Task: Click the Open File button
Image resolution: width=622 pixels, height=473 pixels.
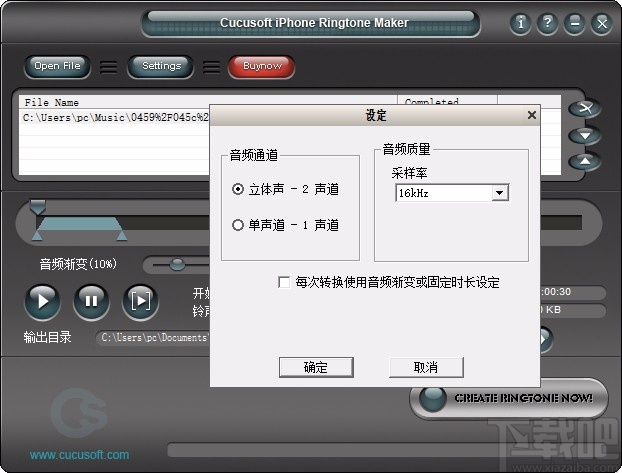Action: [x=57, y=66]
